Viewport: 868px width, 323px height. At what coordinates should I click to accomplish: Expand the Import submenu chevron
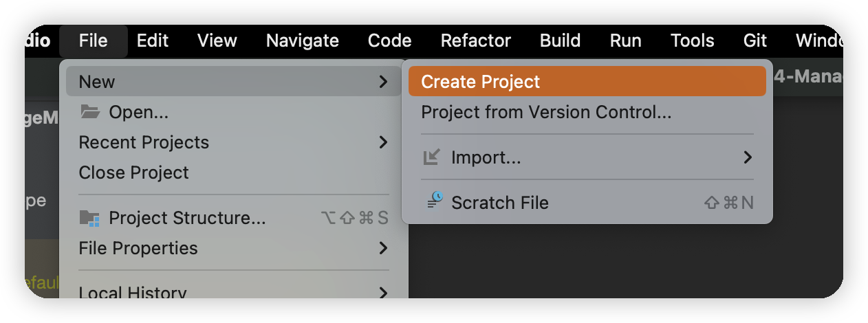[748, 157]
